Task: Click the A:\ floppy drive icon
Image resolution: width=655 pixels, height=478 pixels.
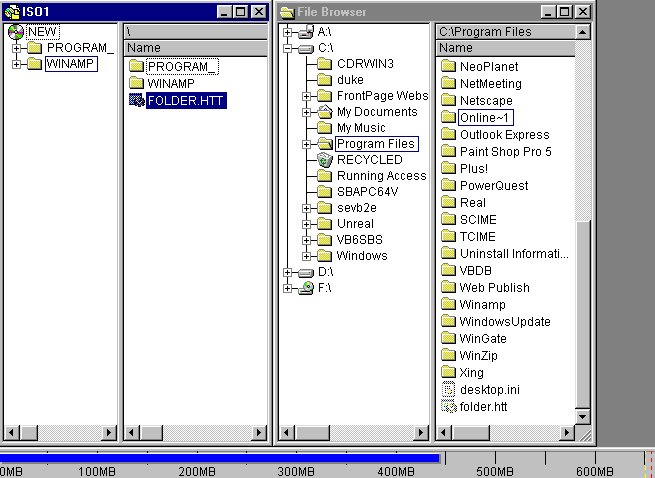Action: [x=304, y=32]
